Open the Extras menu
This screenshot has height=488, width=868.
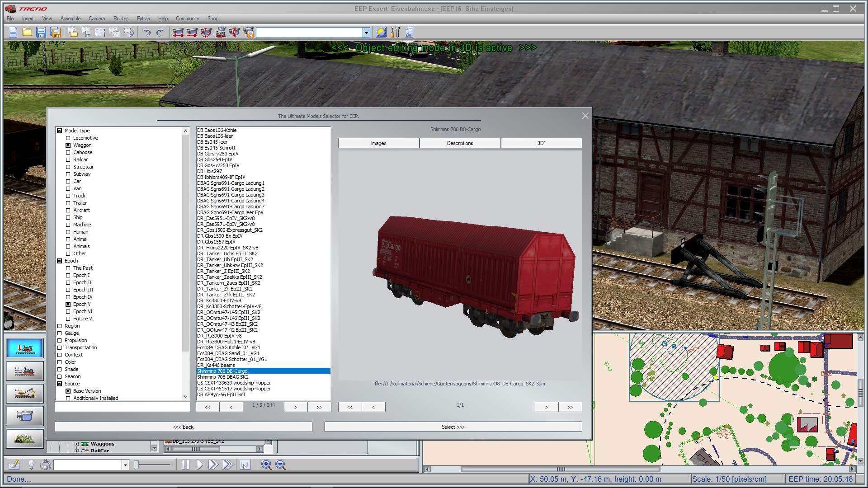point(143,19)
